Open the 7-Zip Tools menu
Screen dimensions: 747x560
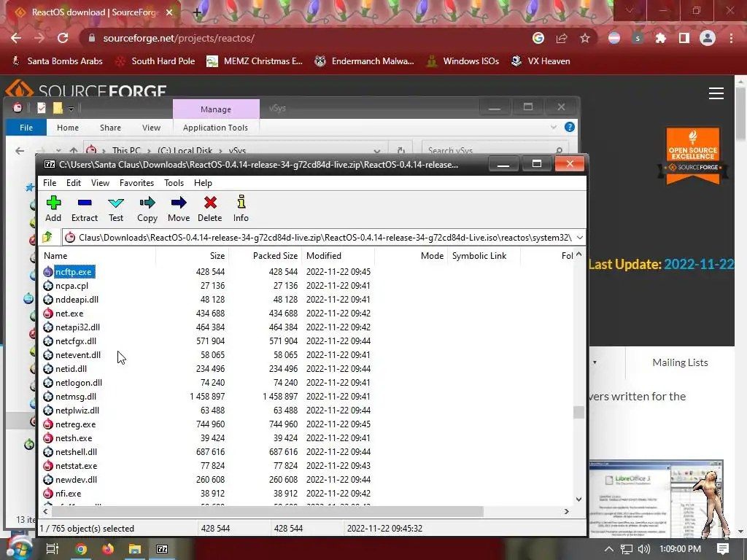coord(174,183)
